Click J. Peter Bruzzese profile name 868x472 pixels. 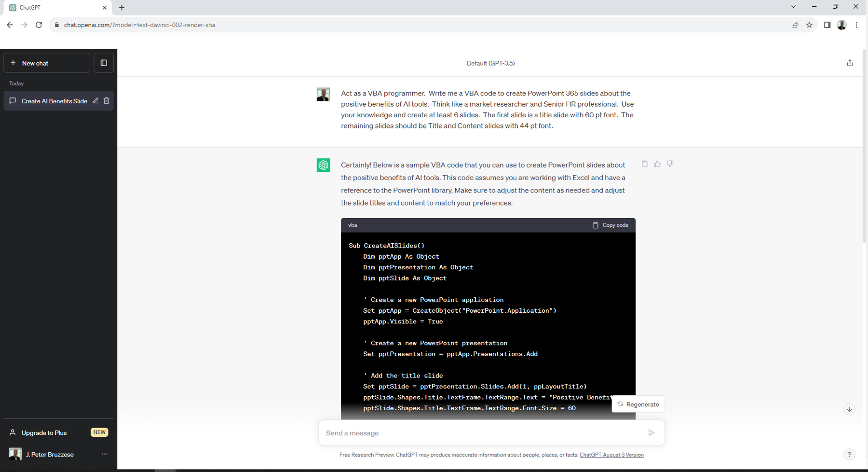[x=50, y=455]
